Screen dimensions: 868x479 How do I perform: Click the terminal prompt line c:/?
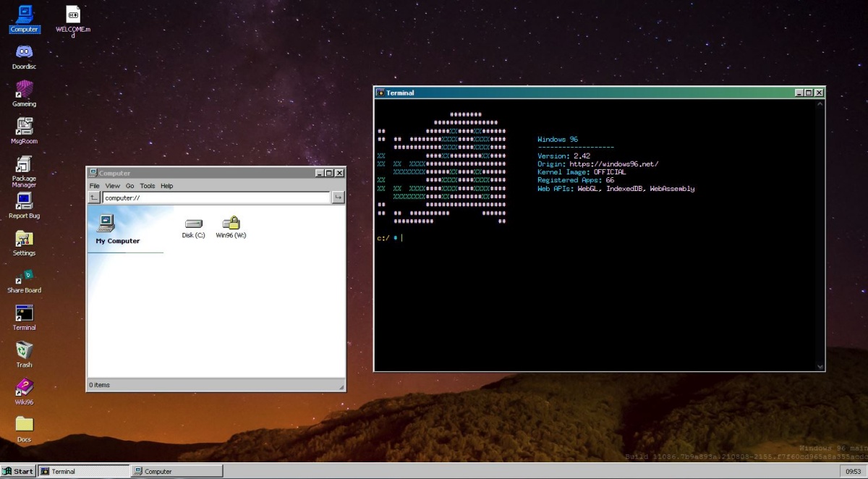pos(389,237)
